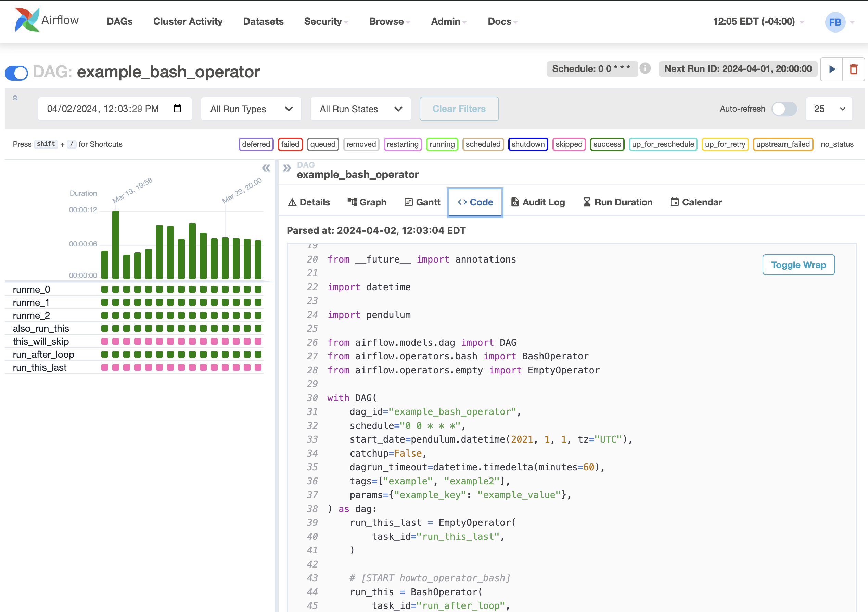Click the Details tab icon

coord(292,201)
